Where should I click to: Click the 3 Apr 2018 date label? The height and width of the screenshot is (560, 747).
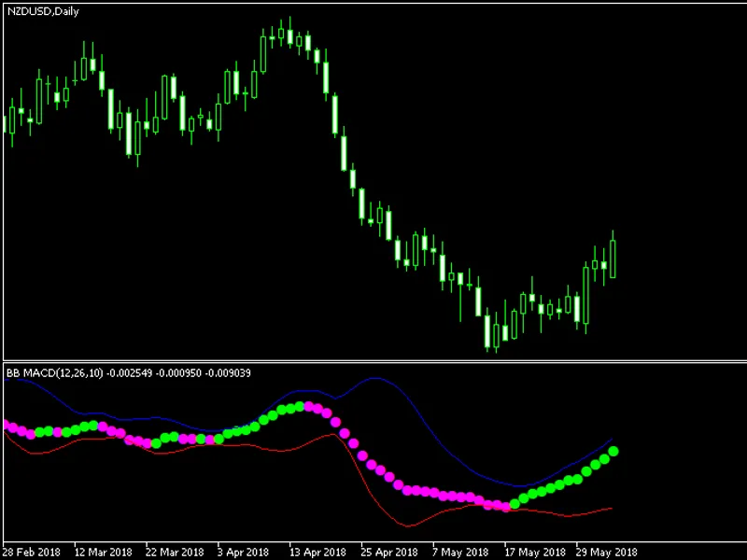click(244, 553)
